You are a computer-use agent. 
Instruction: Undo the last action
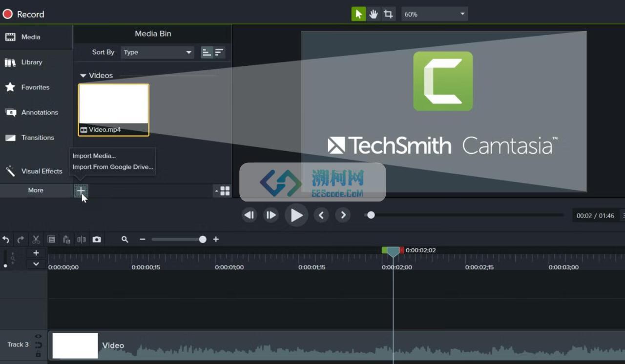(x=6, y=240)
